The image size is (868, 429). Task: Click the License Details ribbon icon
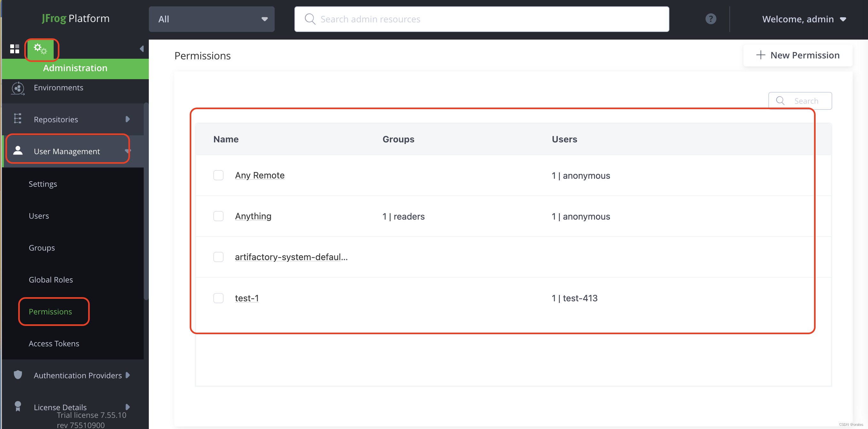point(18,406)
